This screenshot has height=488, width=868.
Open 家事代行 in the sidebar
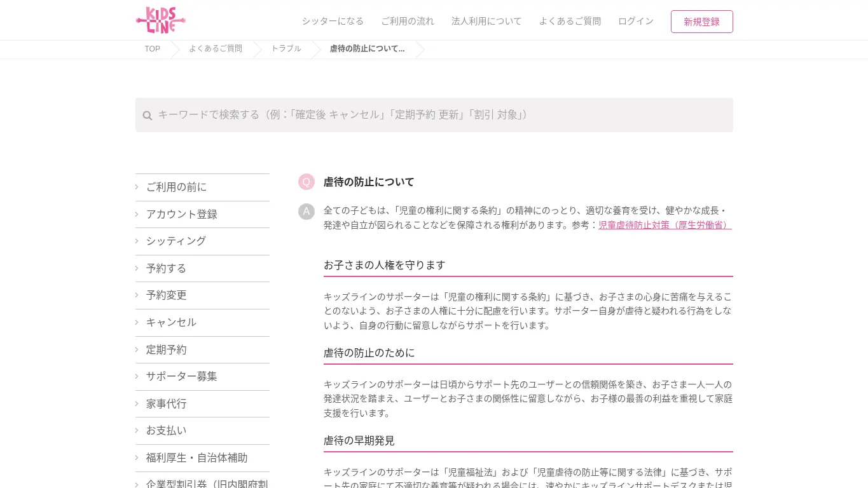click(x=202, y=404)
